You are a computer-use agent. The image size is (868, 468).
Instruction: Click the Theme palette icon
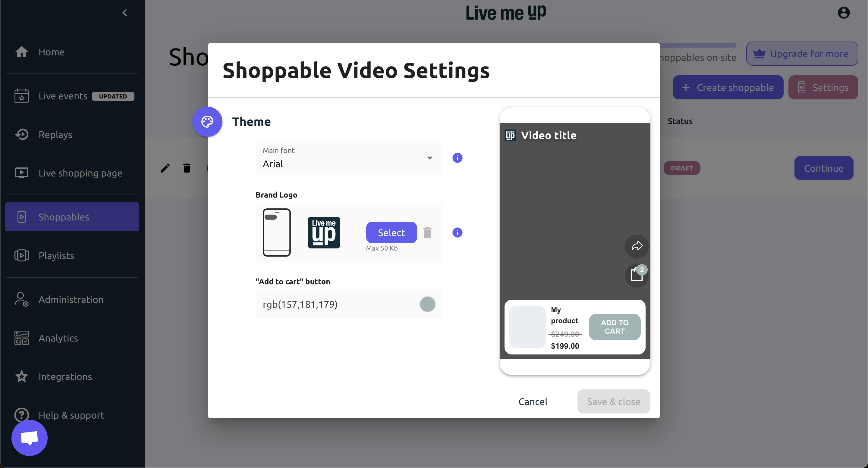click(x=207, y=122)
